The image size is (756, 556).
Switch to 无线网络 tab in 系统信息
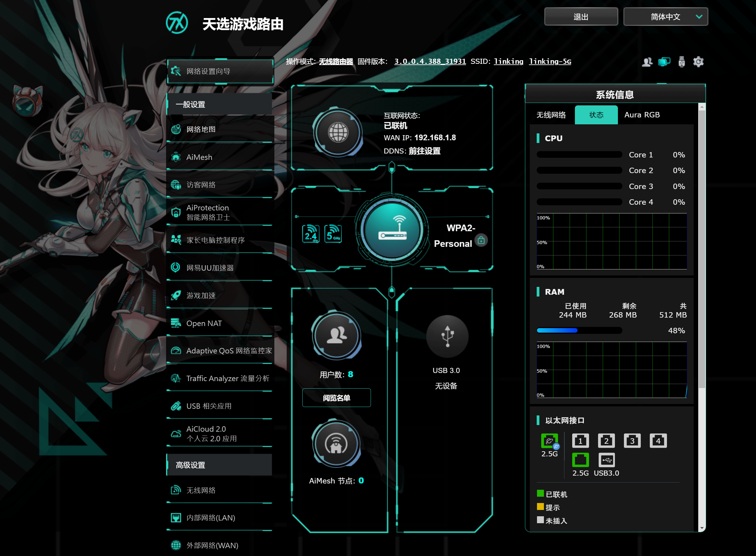pyautogui.click(x=551, y=115)
